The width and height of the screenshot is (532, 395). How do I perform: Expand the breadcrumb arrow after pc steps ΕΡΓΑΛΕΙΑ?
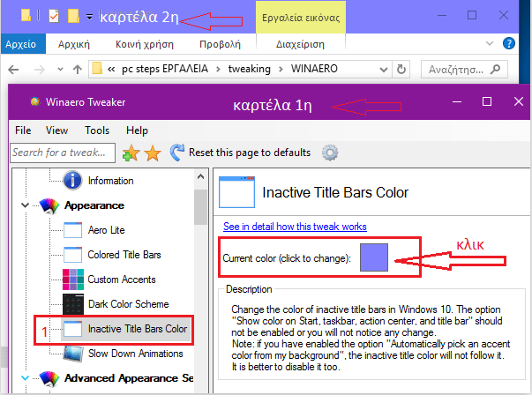click(x=218, y=69)
